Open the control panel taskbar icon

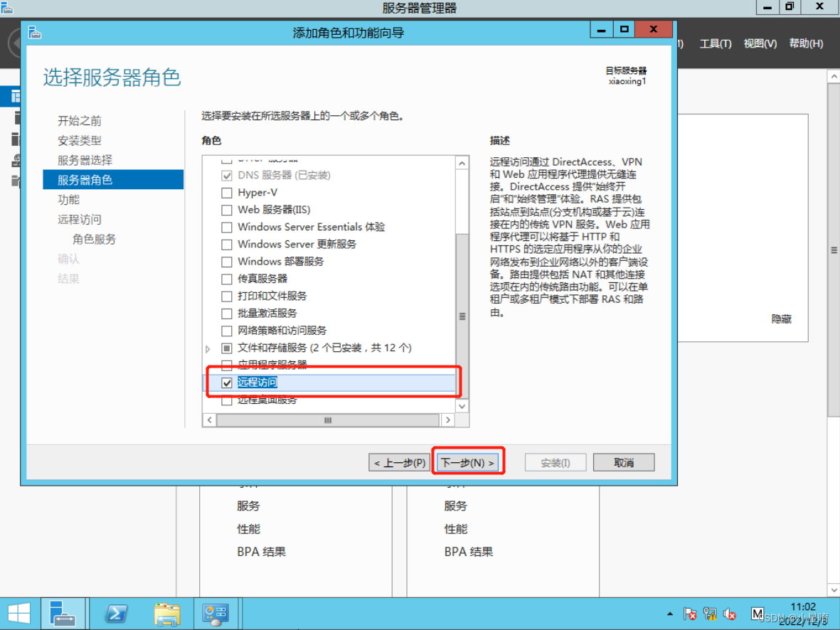click(216, 614)
